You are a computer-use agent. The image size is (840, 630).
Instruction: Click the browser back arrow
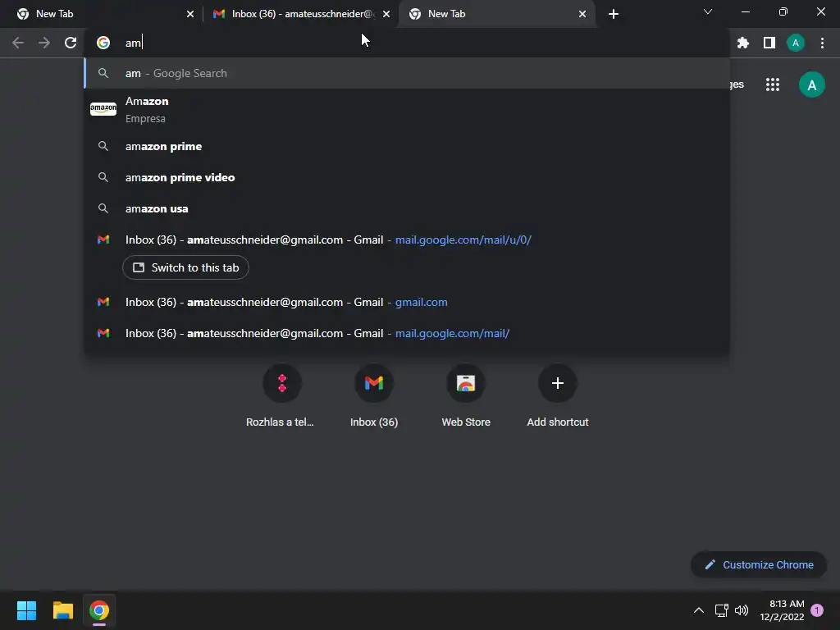click(18, 43)
